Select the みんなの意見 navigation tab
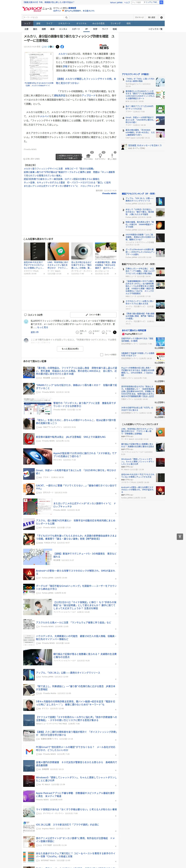 (98, 23)
